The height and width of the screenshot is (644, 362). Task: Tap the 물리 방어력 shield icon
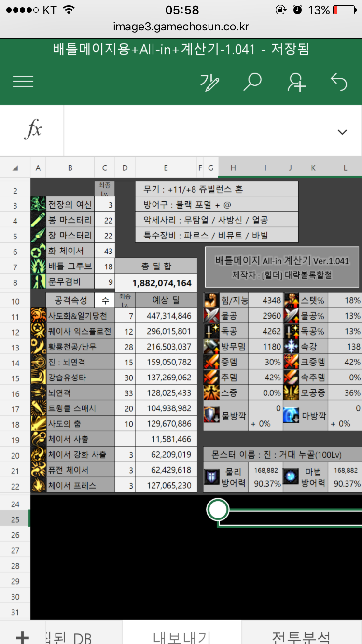pyautogui.click(x=212, y=477)
